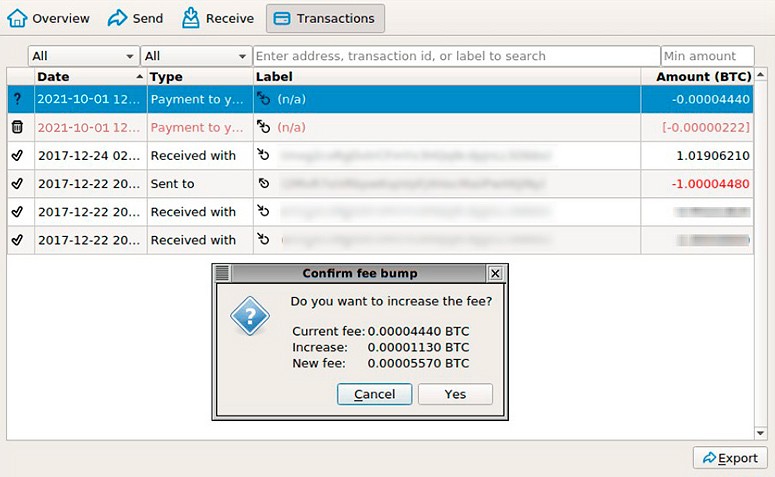Click the scroll down arrow of the transactions list

761,433
